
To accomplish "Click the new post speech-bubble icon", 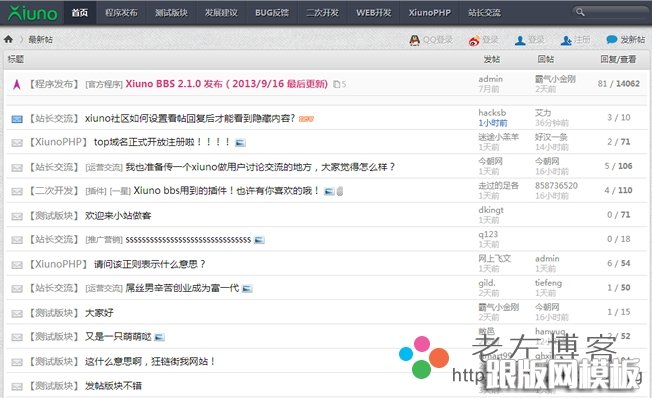I will point(612,40).
